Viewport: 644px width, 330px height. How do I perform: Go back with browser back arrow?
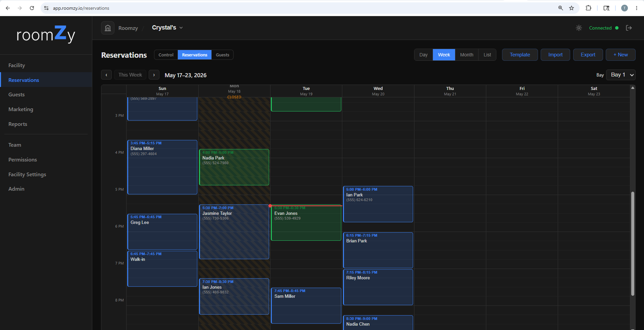click(8, 8)
